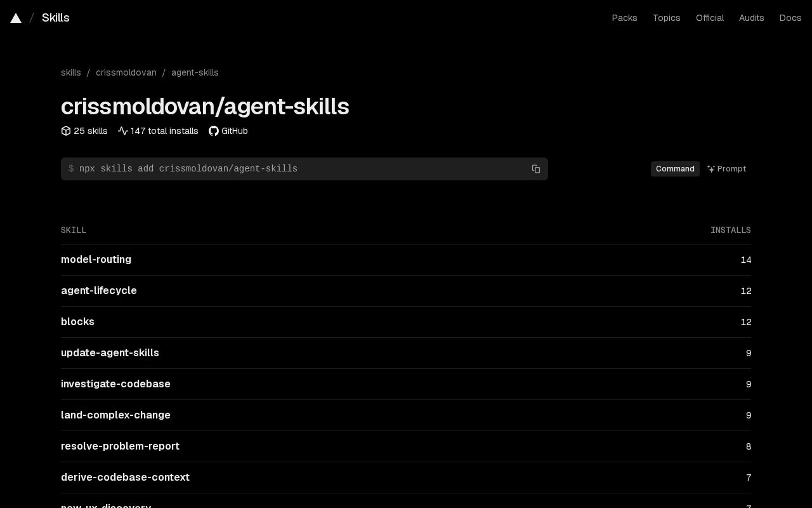This screenshot has height=508, width=812.
Task: Click the crissmoldovan/agent-skills page heading
Action: 205,107
